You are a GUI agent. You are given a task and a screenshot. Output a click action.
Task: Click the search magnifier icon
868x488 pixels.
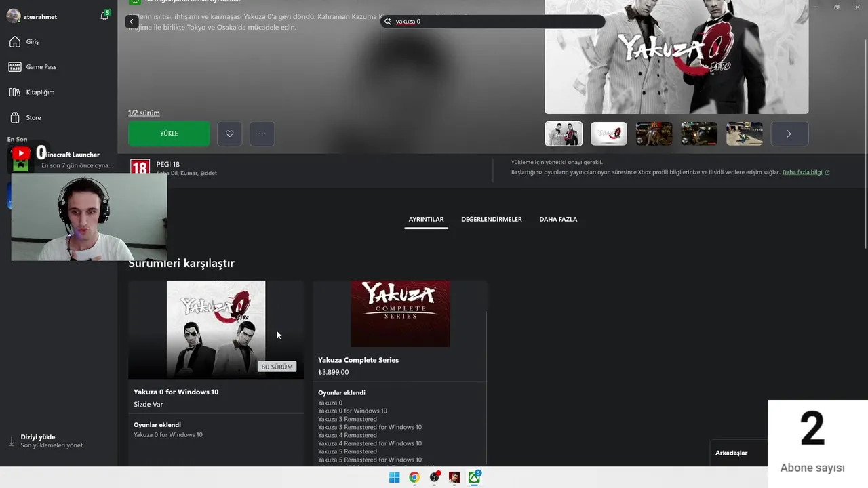coord(388,22)
